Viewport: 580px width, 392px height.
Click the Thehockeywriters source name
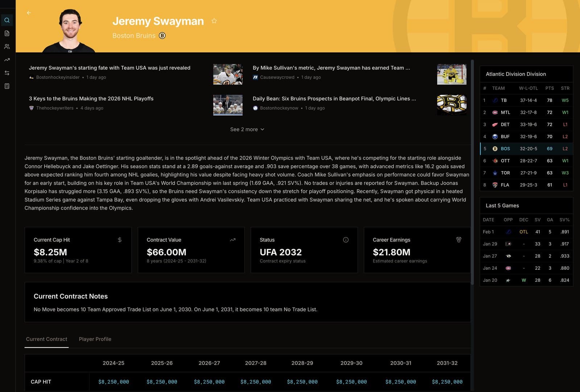(55, 108)
